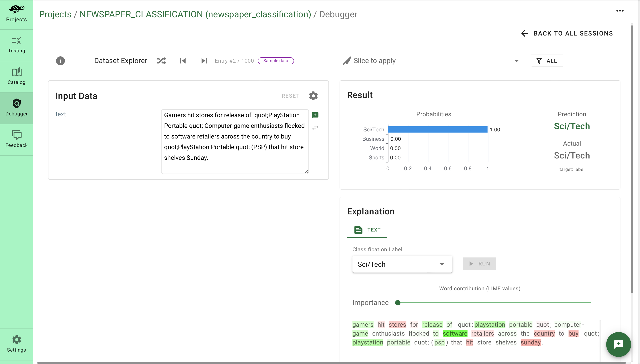The height and width of the screenshot is (364, 640).
Task: Click the highlighted word 'software'
Action: [455, 334]
